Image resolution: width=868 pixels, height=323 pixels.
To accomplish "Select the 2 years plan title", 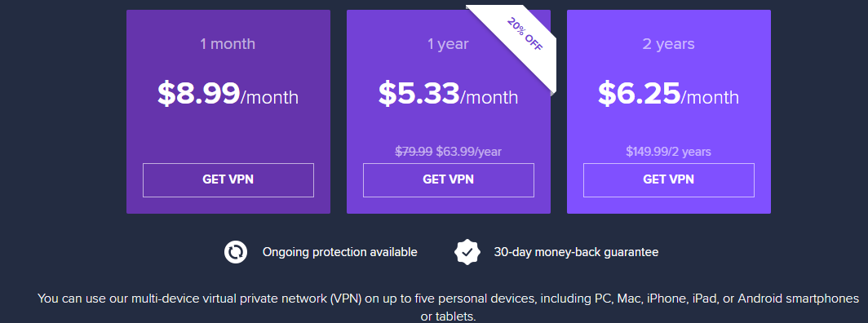I will pyautogui.click(x=669, y=44).
